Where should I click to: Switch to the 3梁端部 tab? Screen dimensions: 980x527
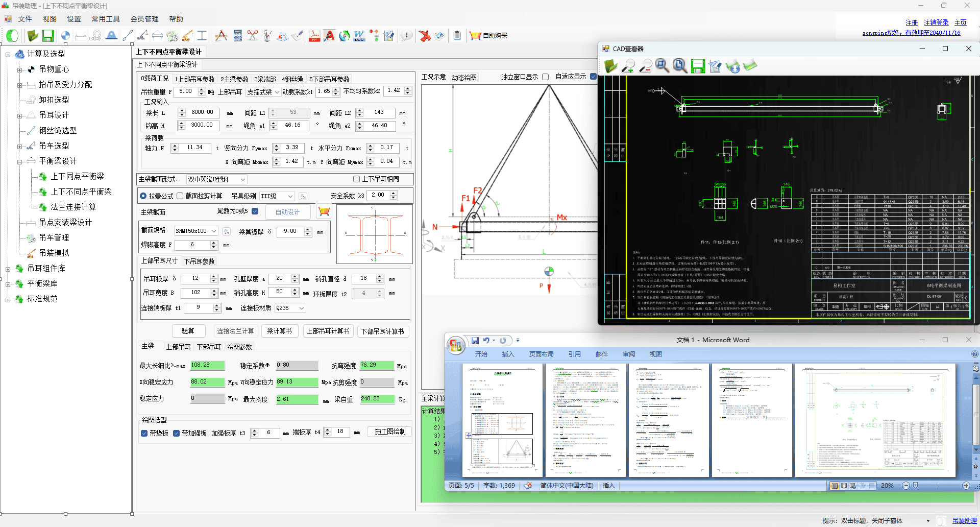point(264,79)
